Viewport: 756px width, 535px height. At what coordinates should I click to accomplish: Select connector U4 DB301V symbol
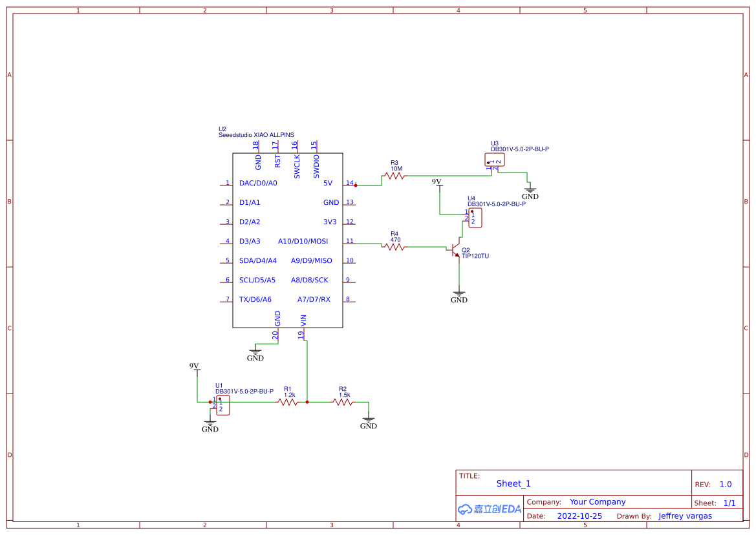point(475,218)
